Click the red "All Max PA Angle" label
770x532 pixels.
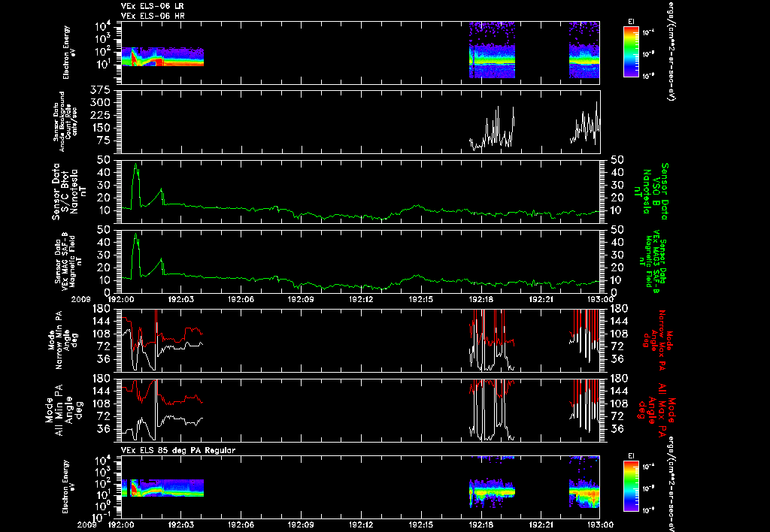coord(658,410)
